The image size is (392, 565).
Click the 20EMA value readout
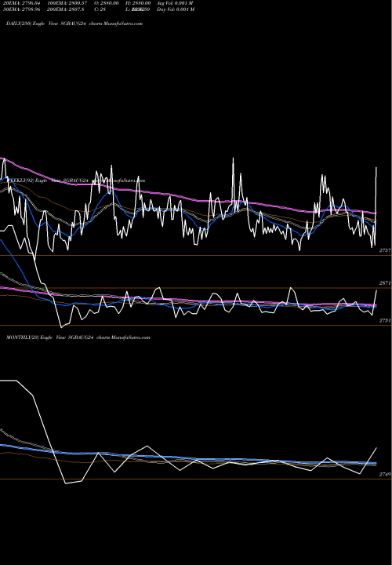[x=22, y=3]
